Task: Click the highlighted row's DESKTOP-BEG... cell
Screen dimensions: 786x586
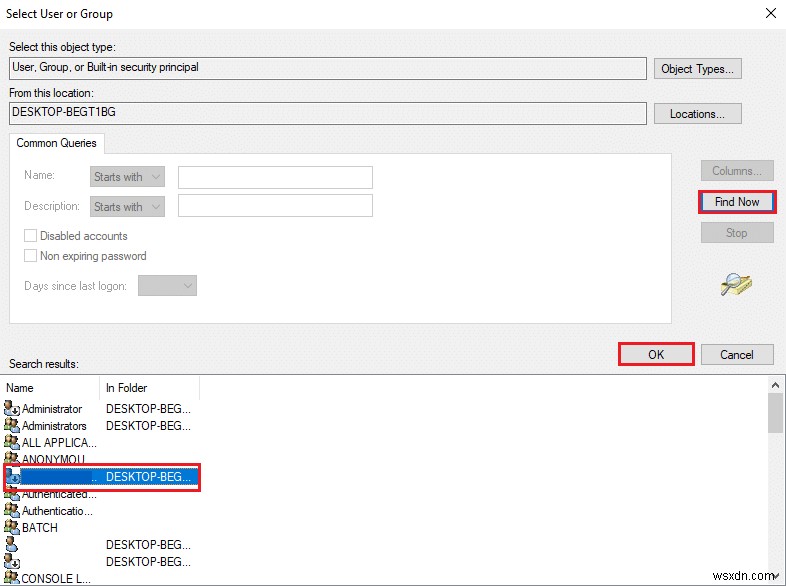Action: pyautogui.click(x=148, y=477)
